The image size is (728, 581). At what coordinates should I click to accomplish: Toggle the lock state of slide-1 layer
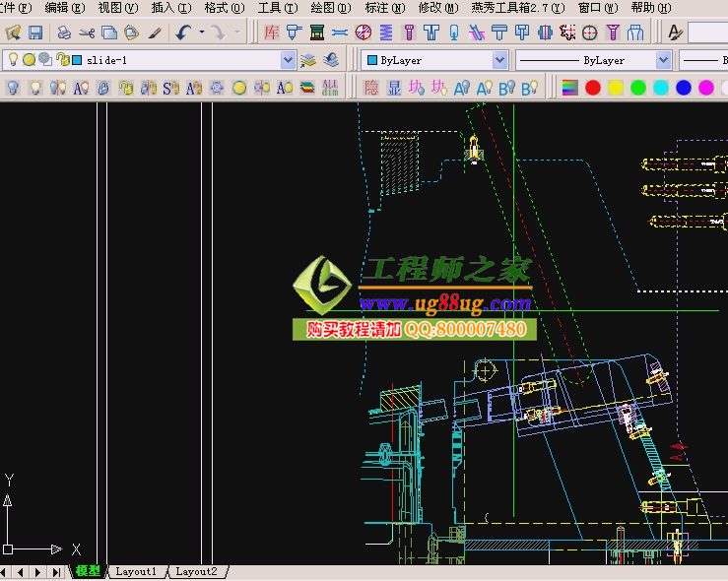pyautogui.click(x=62, y=60)
